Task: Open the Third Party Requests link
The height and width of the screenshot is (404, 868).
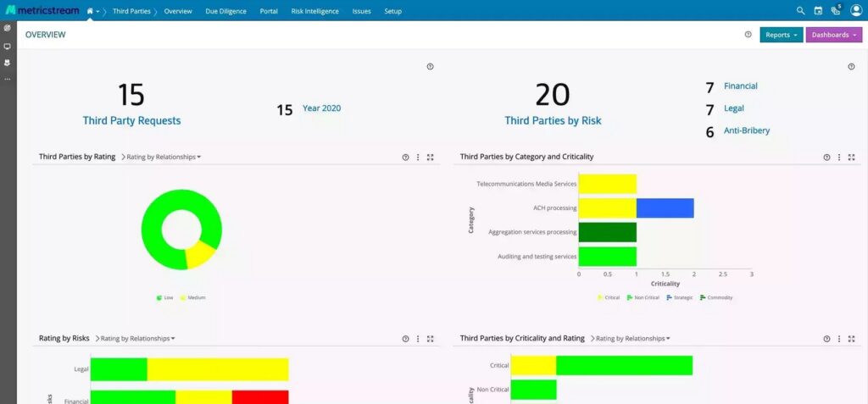Action: [131, 120]
